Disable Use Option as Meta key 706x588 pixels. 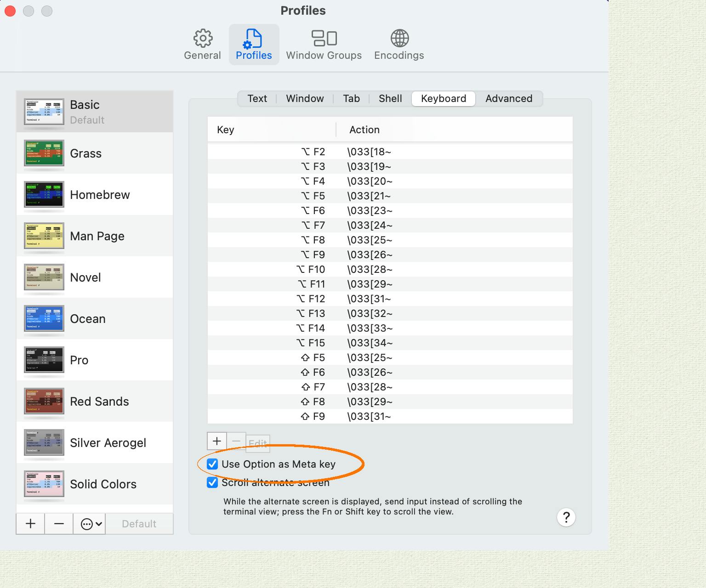tap(212, 464)
